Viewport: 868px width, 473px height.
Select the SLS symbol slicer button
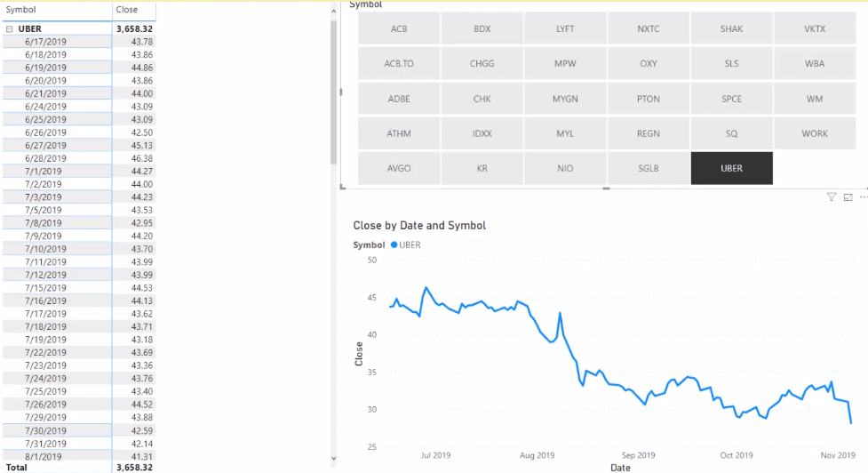tap(731, 63)
